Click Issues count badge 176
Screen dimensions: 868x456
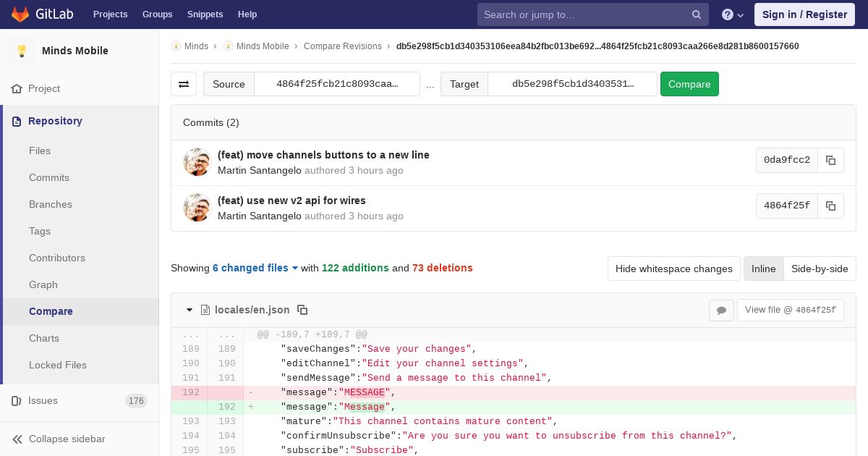pyautogui.click(x=136, y=401)
